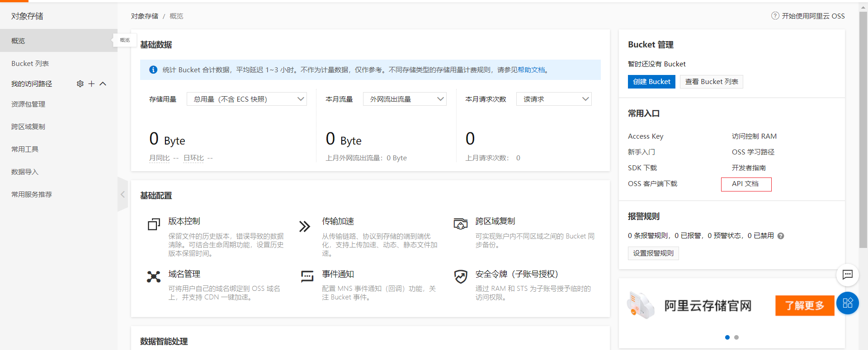This screenshot has width=868, height=350.
Task: Open 域名管理 title link
Action: pyautogui.click(x=184, y=274)
